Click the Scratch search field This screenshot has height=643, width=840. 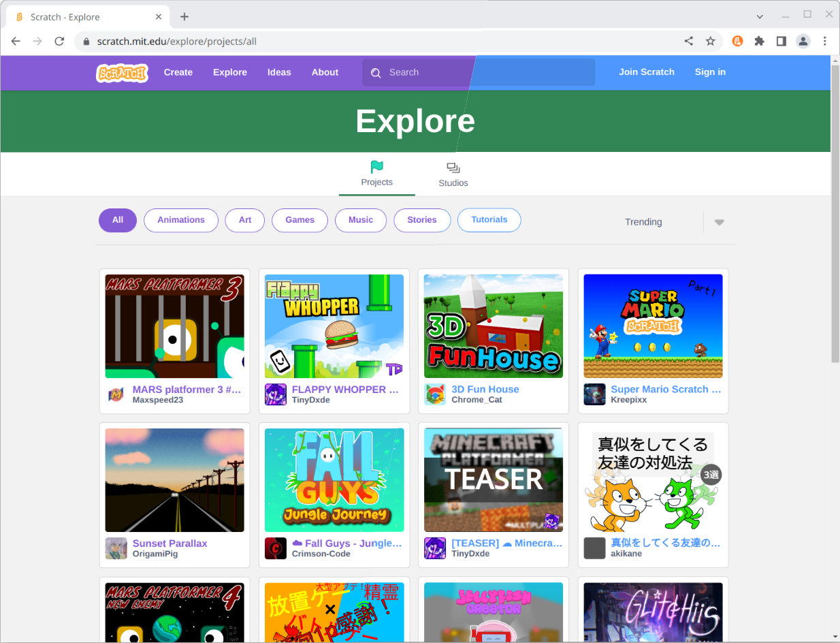pyautogui.click(x=479, y=72)
